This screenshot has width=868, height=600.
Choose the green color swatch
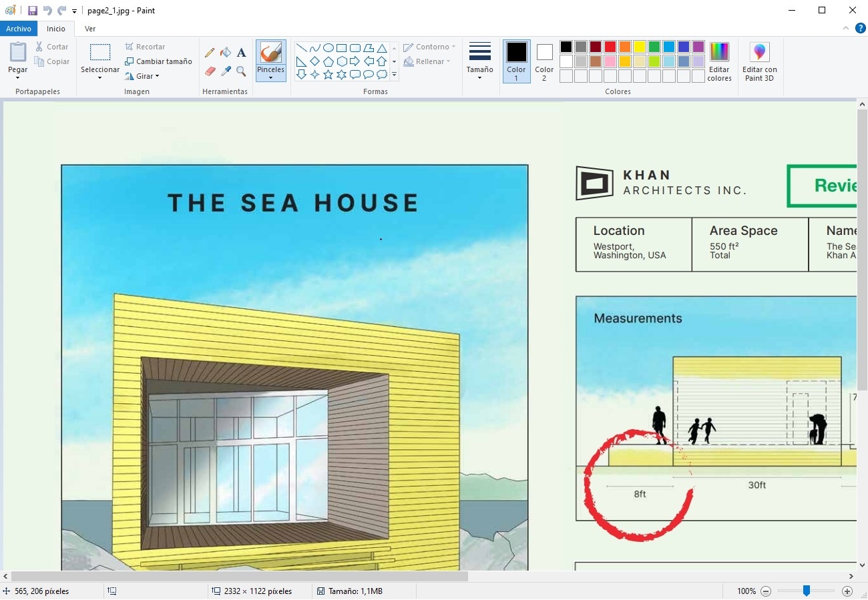point(654,47)
